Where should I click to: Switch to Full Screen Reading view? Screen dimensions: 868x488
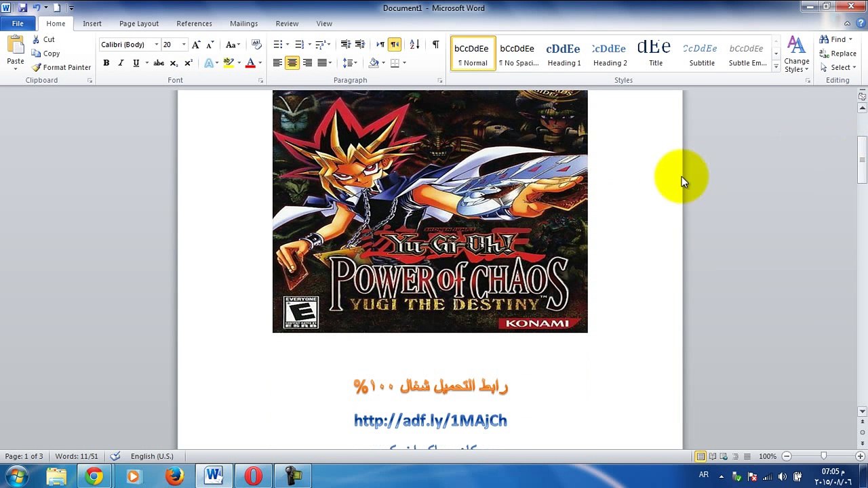(713, 456)
